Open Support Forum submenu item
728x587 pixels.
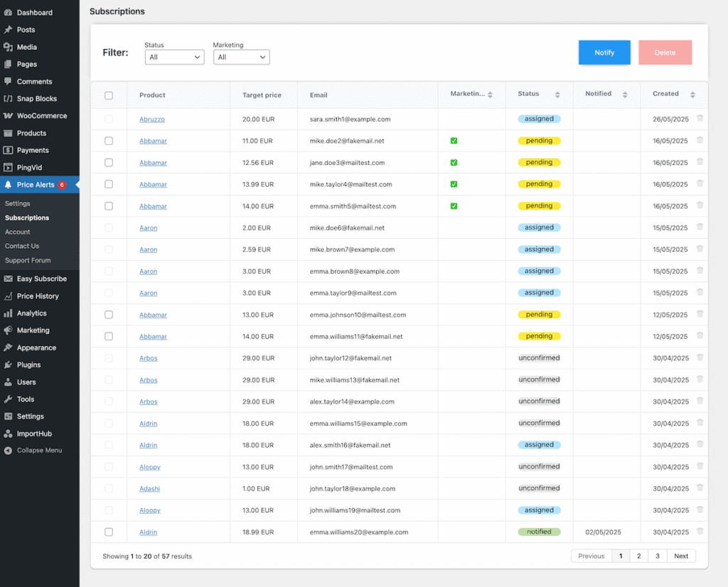tap(28, 261)
